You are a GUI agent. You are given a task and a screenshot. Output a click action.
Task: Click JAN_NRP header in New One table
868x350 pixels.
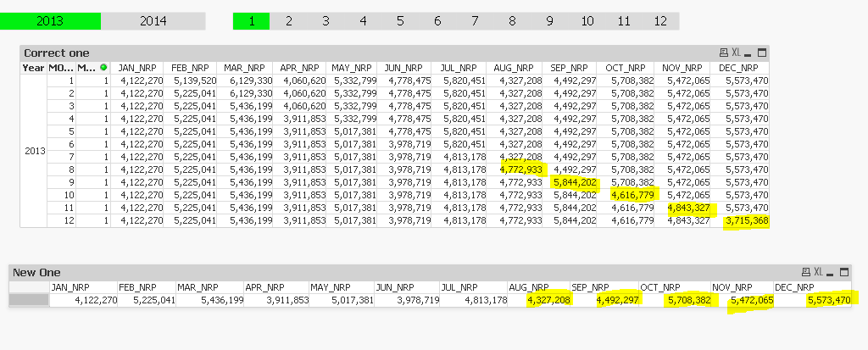pyautogui.click(x=83, y=287)
